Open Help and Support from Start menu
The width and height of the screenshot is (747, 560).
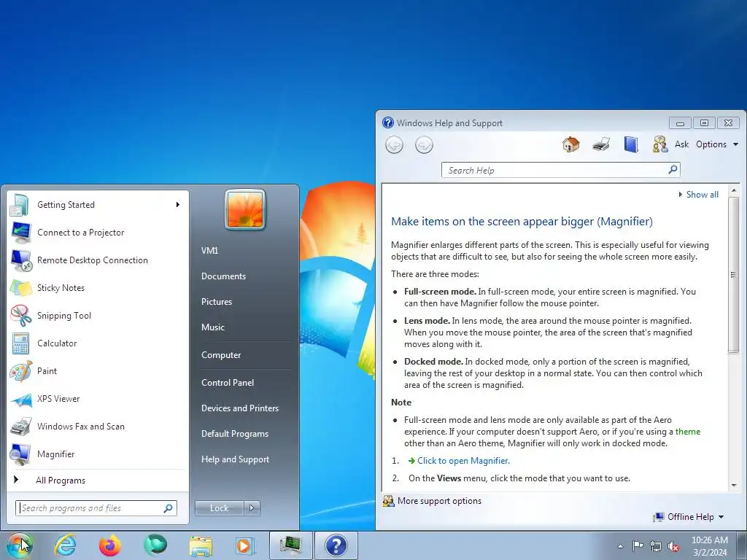(235, 459)
